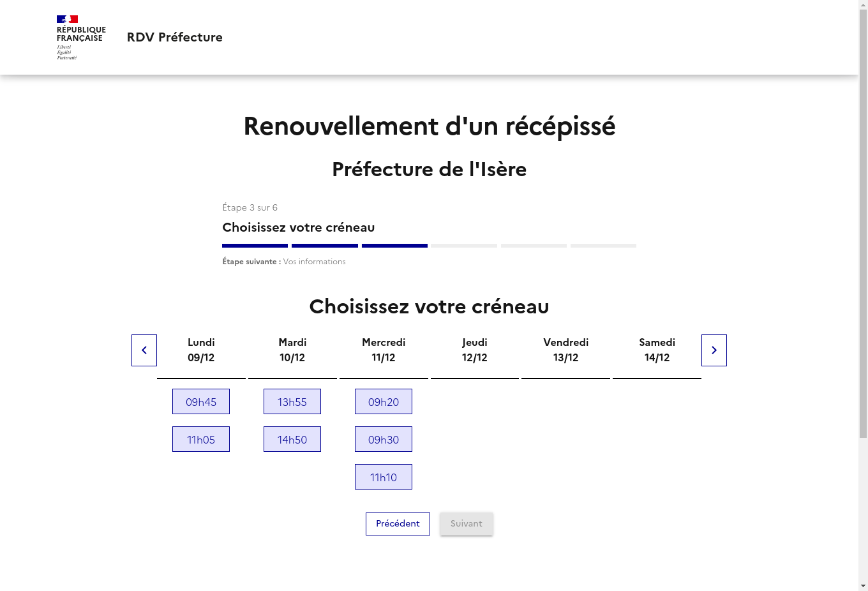
Task: Select the 11h05 slot on Monday
Action: click(201, 439)
